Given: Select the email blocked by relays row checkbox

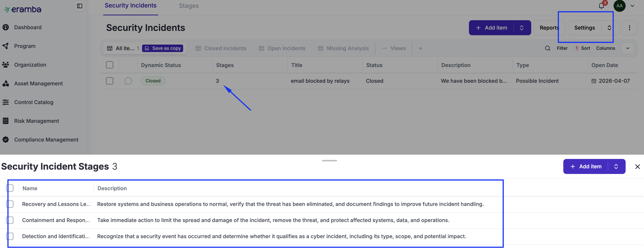Looking at the screenshot, I should tap(110, 81).
